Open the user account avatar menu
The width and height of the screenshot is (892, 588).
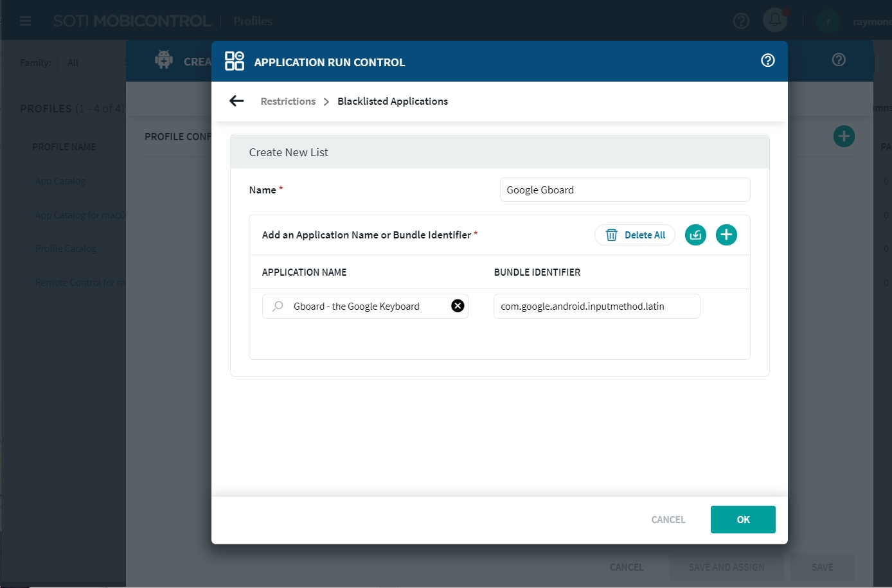828,21
